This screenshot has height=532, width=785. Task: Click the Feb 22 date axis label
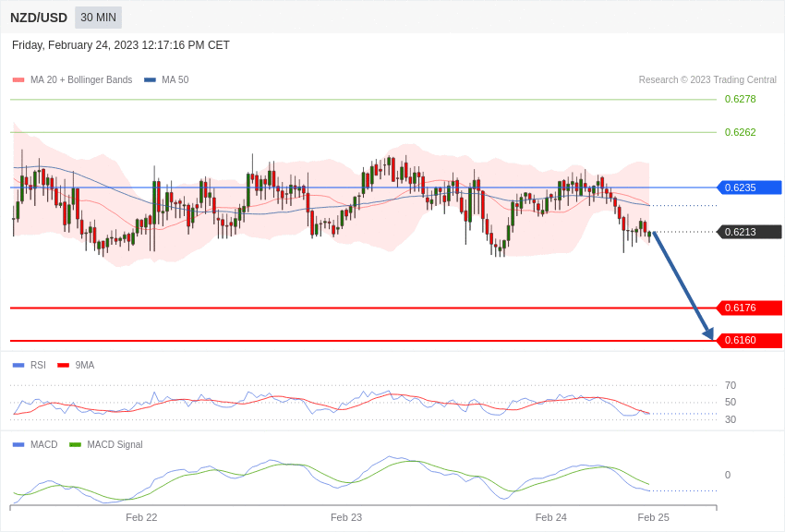tap(141, 517)
